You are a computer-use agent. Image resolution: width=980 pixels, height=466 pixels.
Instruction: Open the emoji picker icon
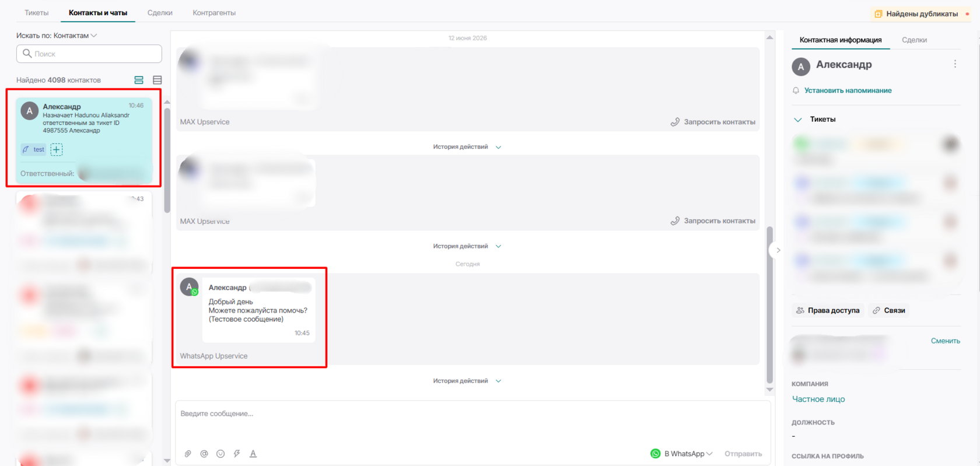pos(220,454)
